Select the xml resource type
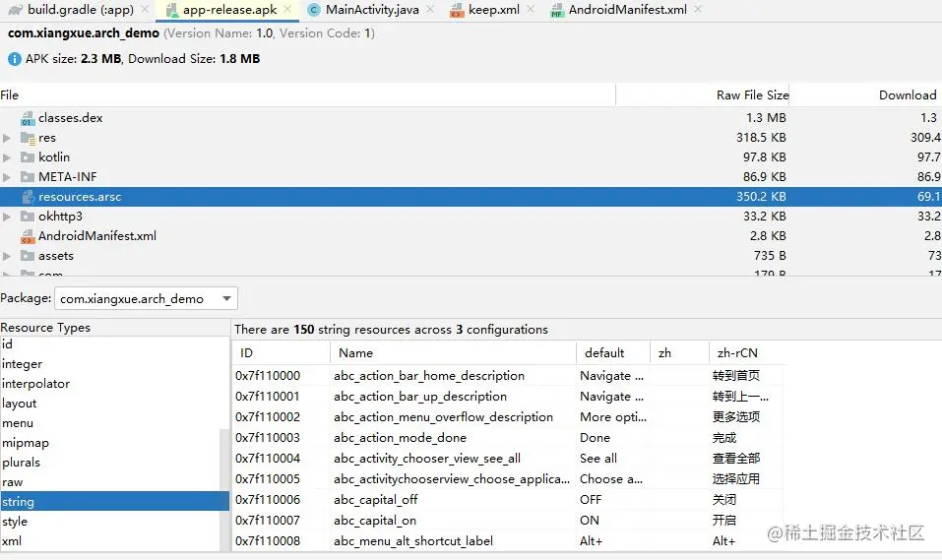The image size is (942, 560). pyautogui.click(x=110, y=540)
